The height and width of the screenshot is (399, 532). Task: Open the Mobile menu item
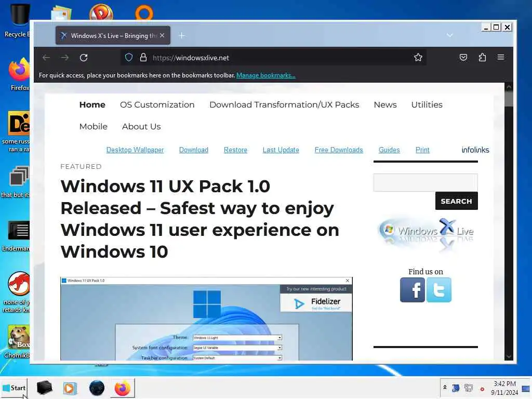click(94, 126)
